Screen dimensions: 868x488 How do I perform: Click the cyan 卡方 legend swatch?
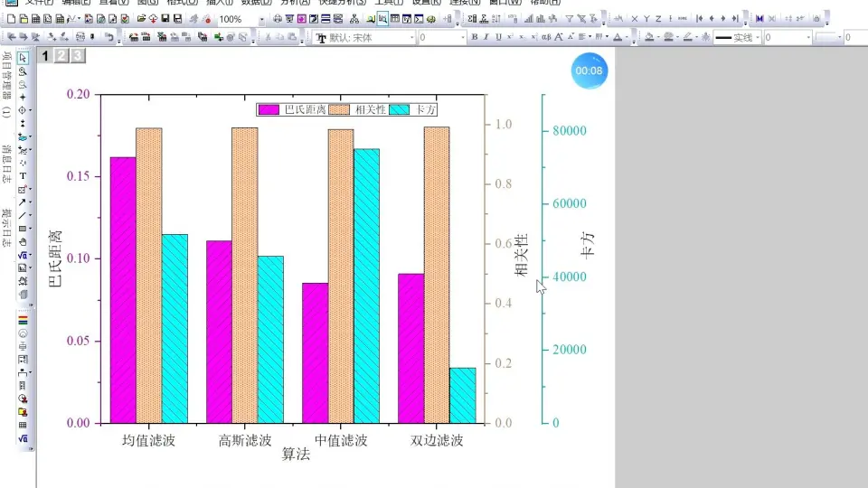(x=399, y=109)
